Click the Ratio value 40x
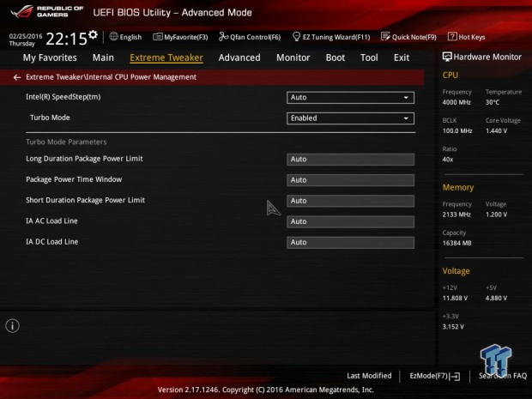 tap(448, 159)
